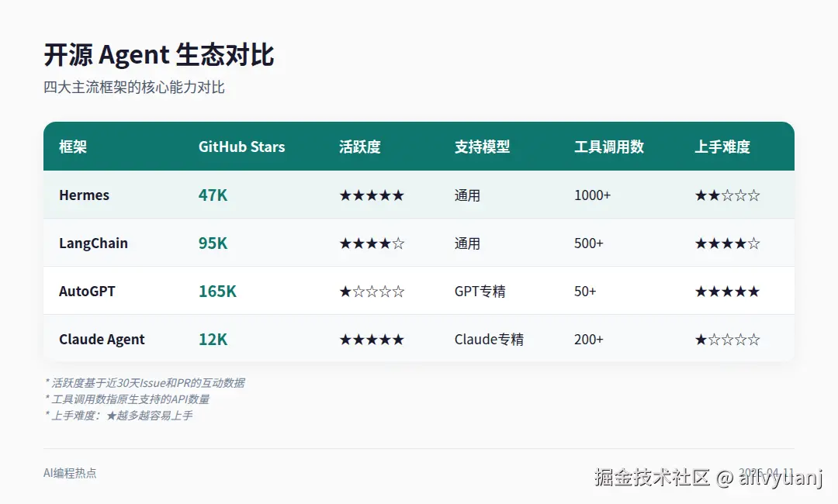Click the AutoGPT difficulty star rating
This screenshot has height=504, width=838.
[727, 292]
